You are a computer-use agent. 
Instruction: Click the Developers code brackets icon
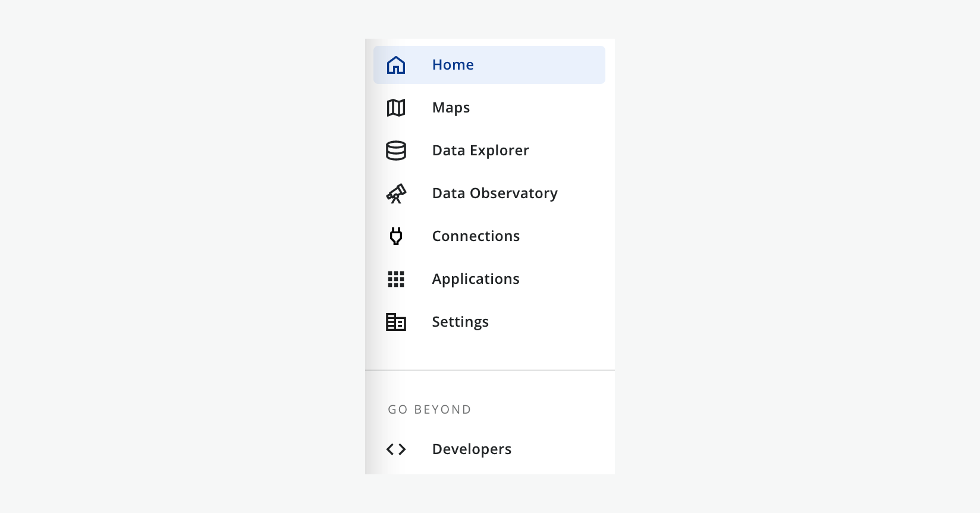pos(396,449)
